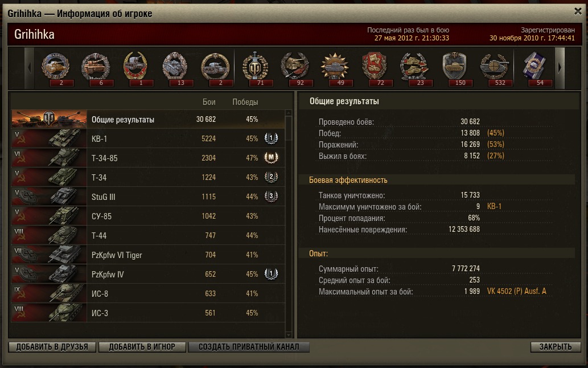
Task: Sort tank list by Бои column header
Action: click(209, 102)
